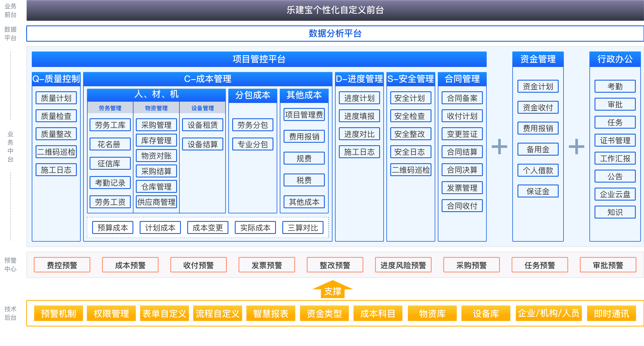Click the 企业云盘 box

pos(615,194)
